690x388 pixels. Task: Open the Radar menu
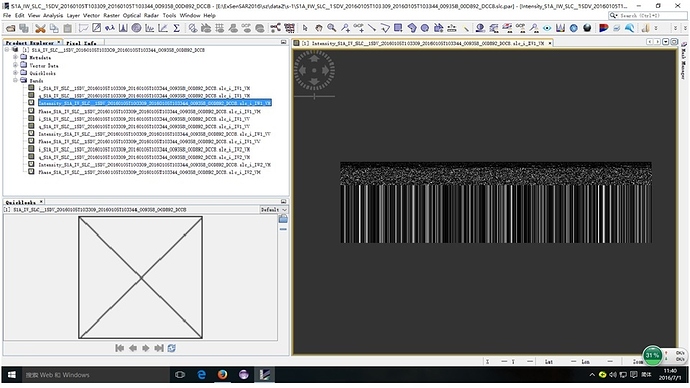pos(151,15)
